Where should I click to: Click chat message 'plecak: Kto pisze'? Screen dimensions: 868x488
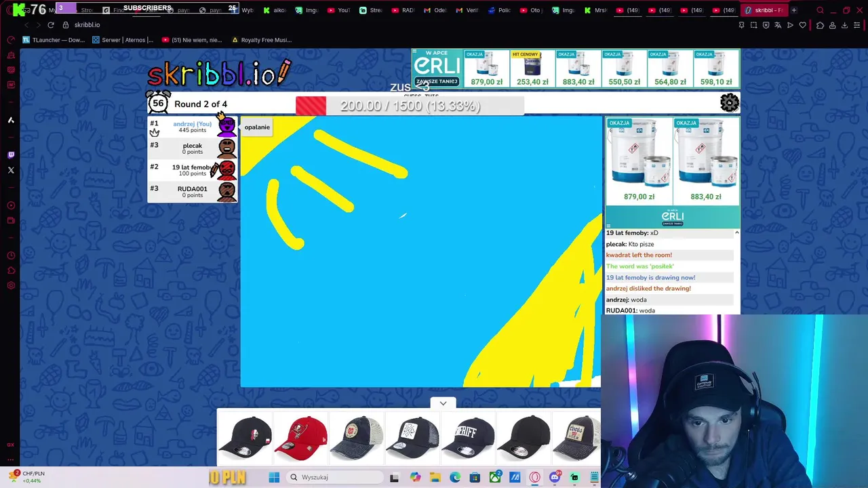coord(630,244)
